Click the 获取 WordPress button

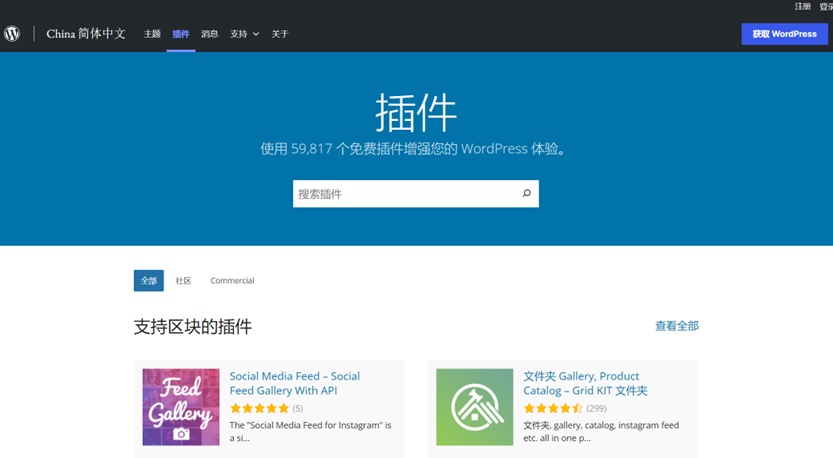(784, 34)
